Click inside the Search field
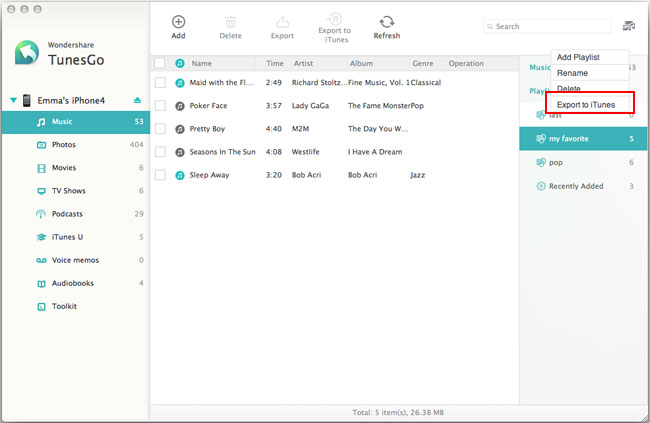Image resolution: width=650 pixels, height=423 pixels. click(547, 26)
